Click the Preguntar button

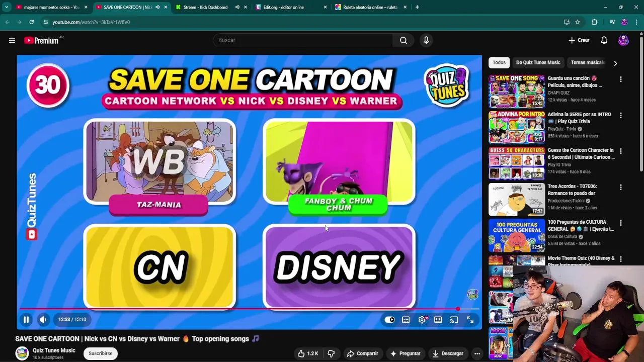pos(405,353)
